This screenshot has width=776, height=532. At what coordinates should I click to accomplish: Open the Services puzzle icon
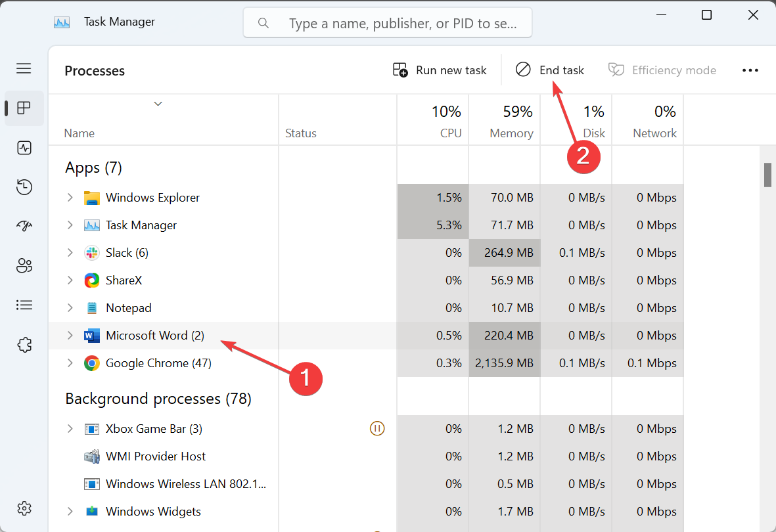tap(24, 344)
